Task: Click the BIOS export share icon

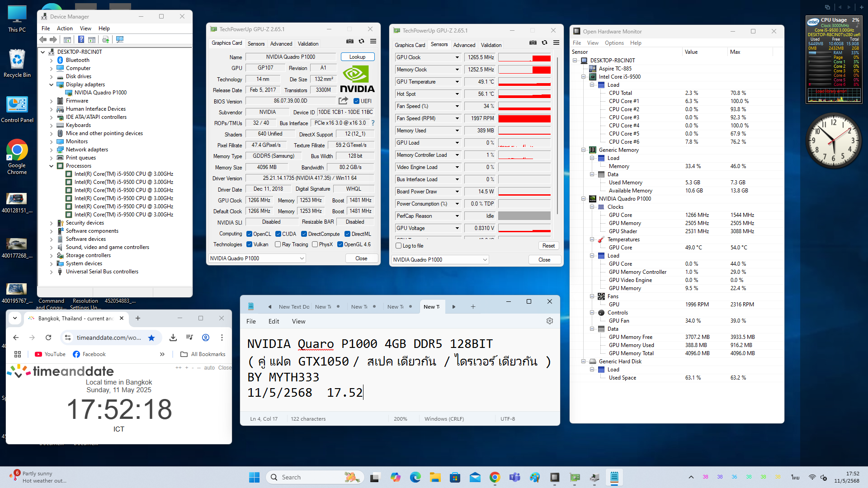Action: pos(343,101)
